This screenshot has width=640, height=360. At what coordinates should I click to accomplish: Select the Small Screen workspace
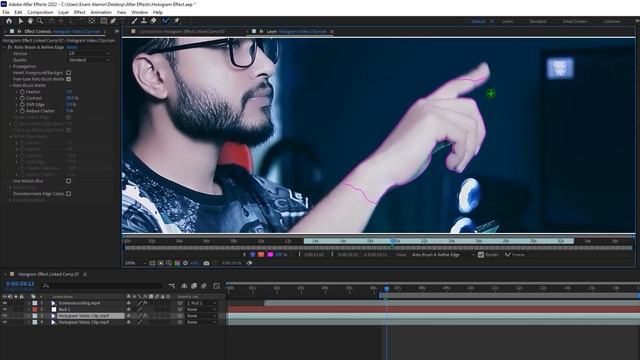coord(575,21)
